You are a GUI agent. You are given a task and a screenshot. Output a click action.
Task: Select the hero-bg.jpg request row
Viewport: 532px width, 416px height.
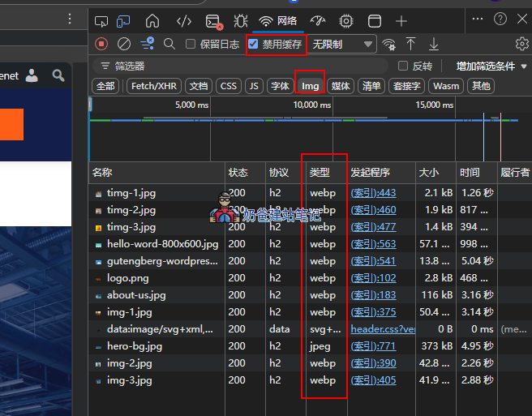[135, 346]
